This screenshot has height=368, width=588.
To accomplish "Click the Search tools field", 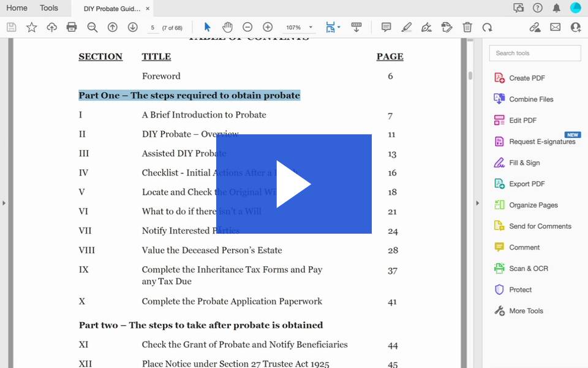I will click(x=535, y=53).
